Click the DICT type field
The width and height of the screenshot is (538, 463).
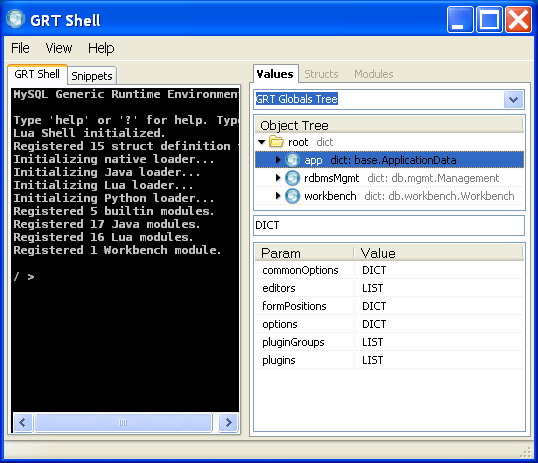(389, 225)
